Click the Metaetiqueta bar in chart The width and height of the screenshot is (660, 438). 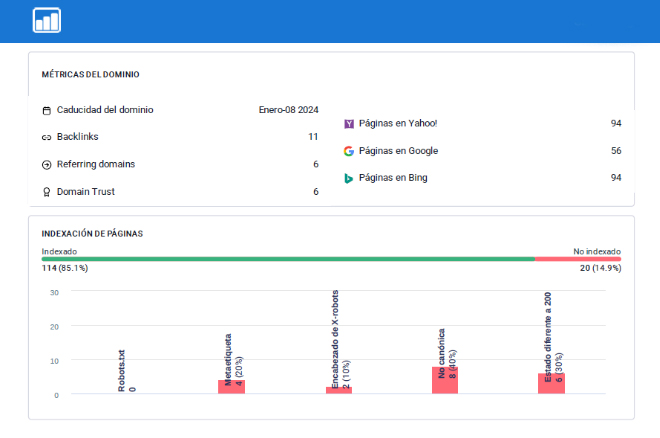(231, 387)
